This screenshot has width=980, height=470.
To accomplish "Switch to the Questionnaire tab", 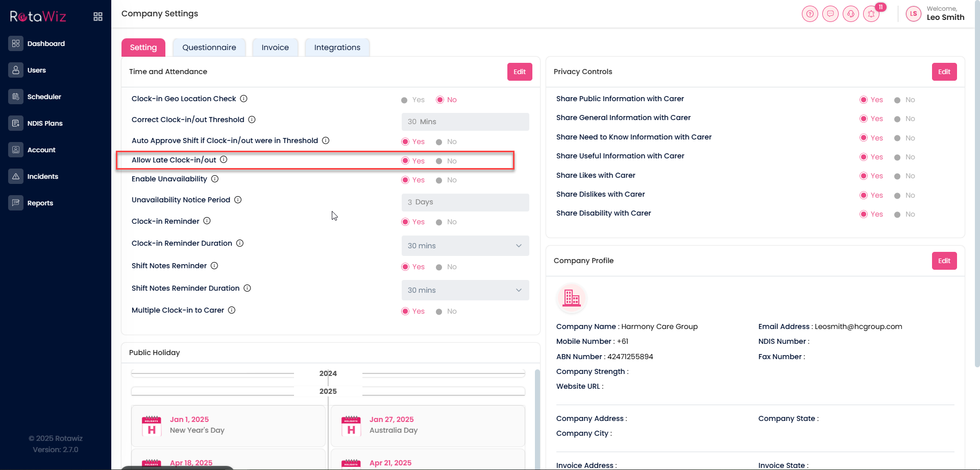I will 209,48.
